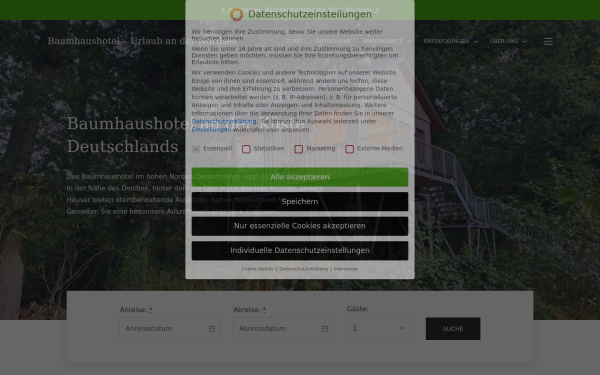This screenshot has width=600, height=375.
Task: Choose Nur essenzielle Cookies akzeptieren
Action: click(300, 226)
